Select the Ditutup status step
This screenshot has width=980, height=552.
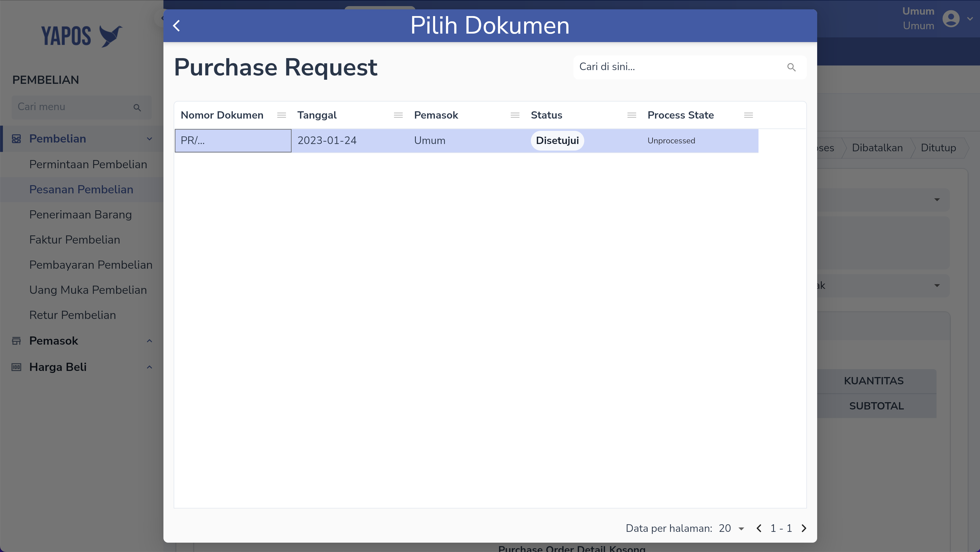tap(938, 148)
